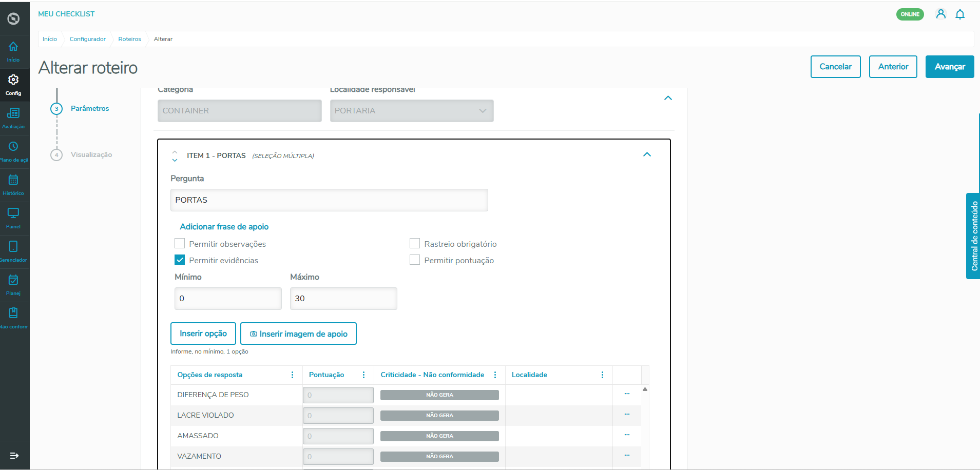Screen dimensions: 980x470
Task: Click NÃO GERA badge for AMASSADO
Action: pyautogui.click(x=439, y=436)
